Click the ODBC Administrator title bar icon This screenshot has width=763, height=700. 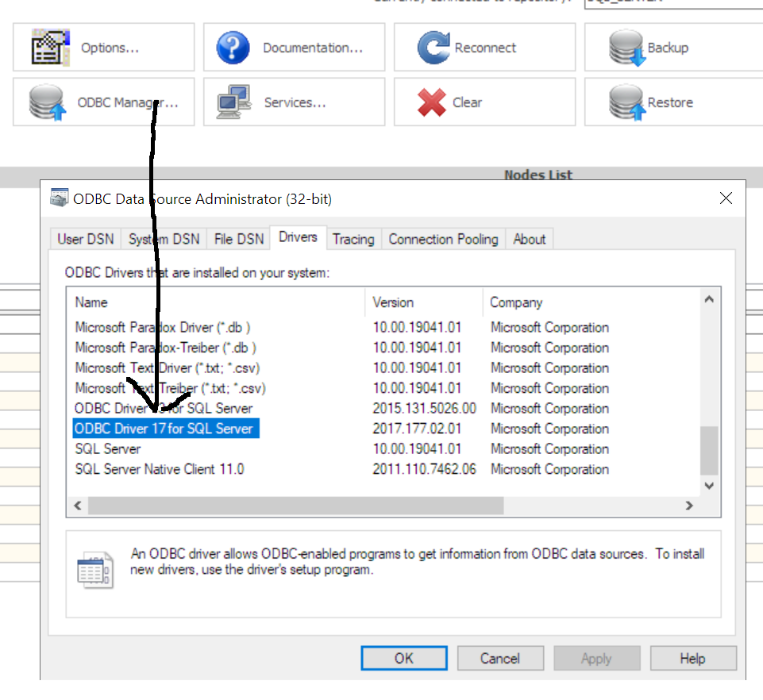point(60,198)
